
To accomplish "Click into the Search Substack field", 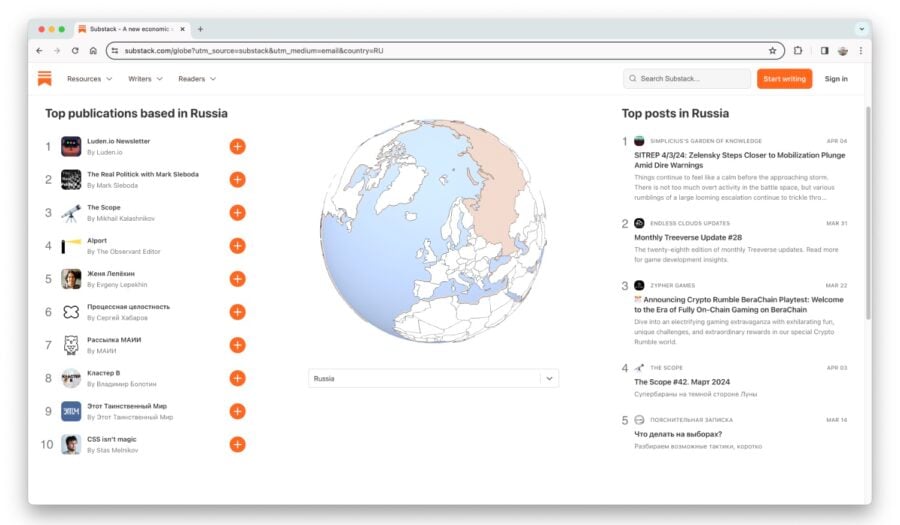I will tap(686, 79).
